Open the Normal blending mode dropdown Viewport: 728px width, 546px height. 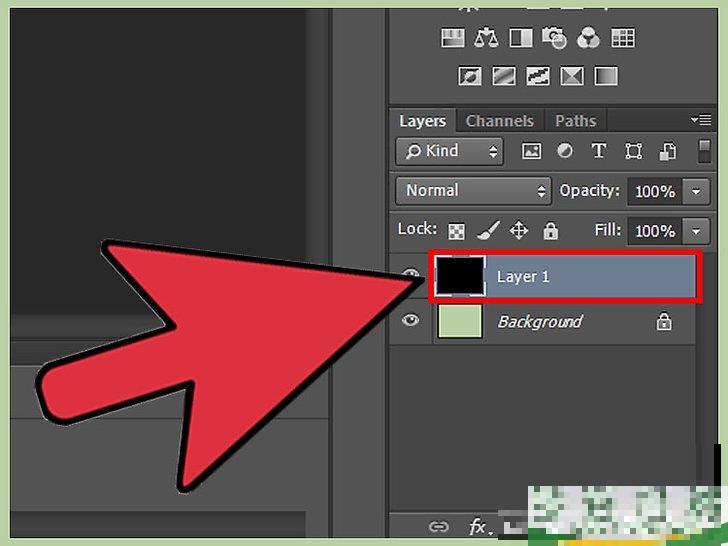473,191
